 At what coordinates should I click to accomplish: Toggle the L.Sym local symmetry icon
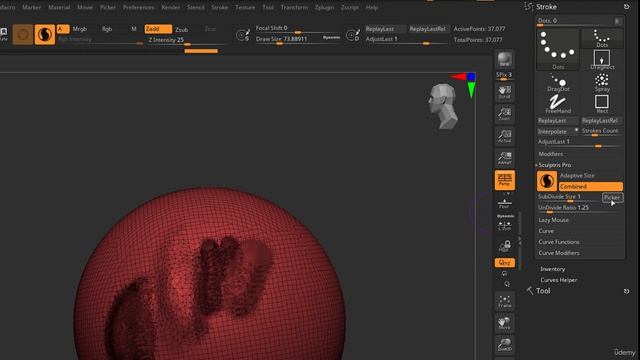coord(505,226)
